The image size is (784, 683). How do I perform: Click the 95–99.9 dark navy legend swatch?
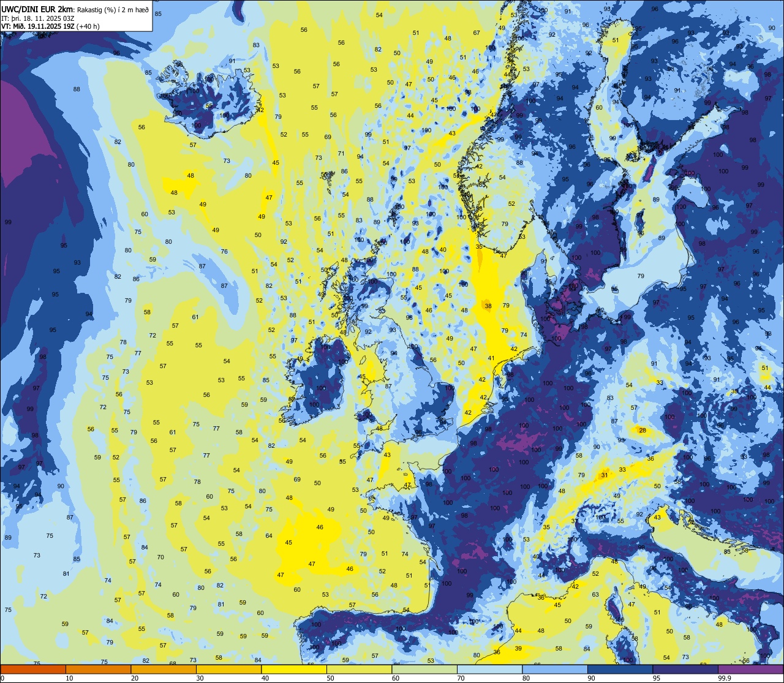(x=685, y=670)
